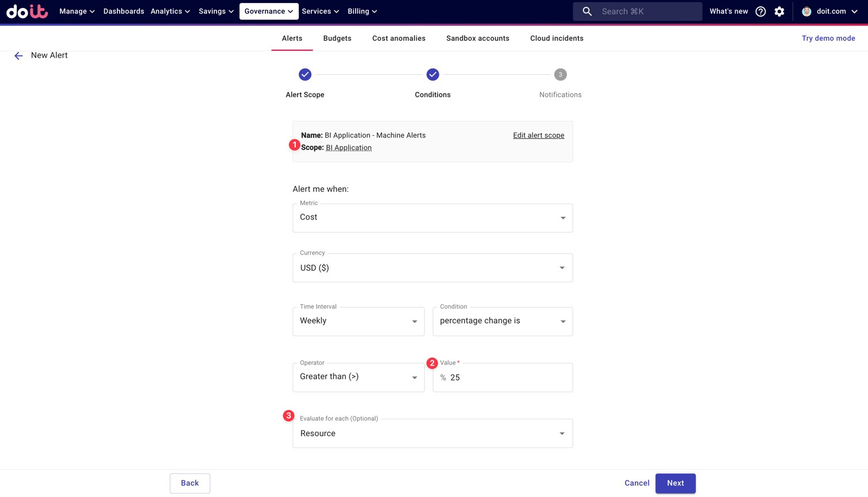Viewport: 868px width, 497px height.
Task: Switch to the Budgets tab
Action: pyautogui.click(x=337, y=39)
